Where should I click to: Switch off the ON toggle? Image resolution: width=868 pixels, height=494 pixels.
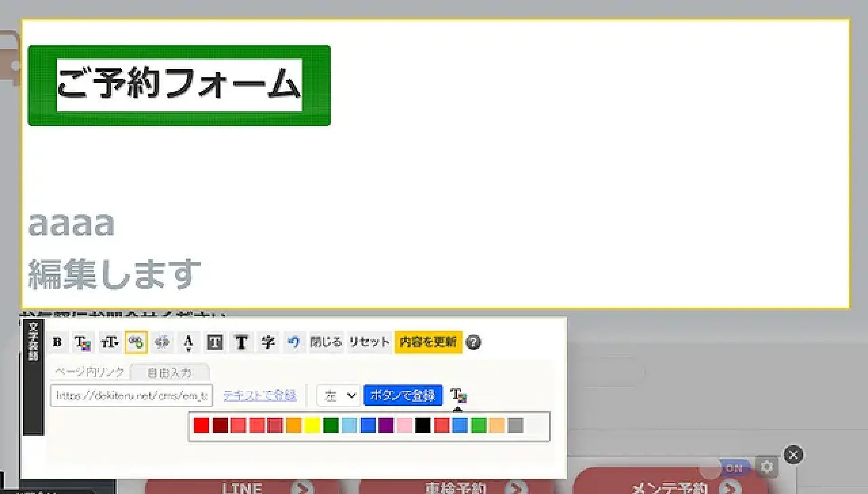[733, 469]
